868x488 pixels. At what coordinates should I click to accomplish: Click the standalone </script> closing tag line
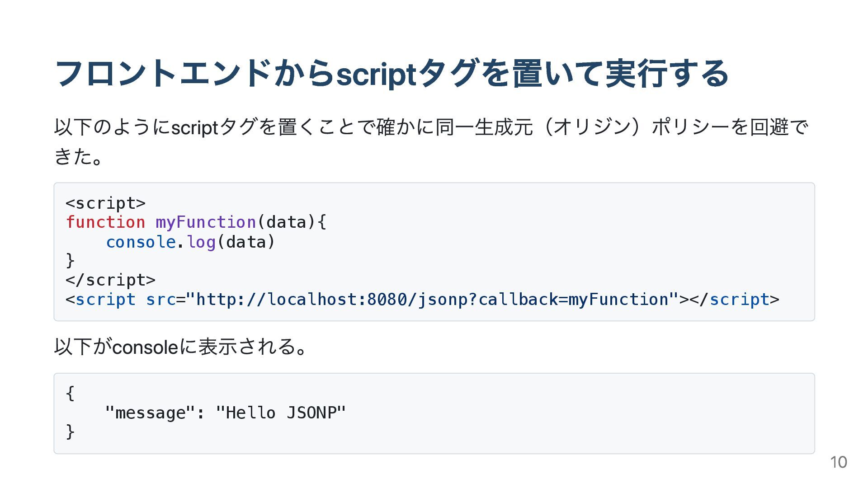pyautogui.click(x=111, y=280)
